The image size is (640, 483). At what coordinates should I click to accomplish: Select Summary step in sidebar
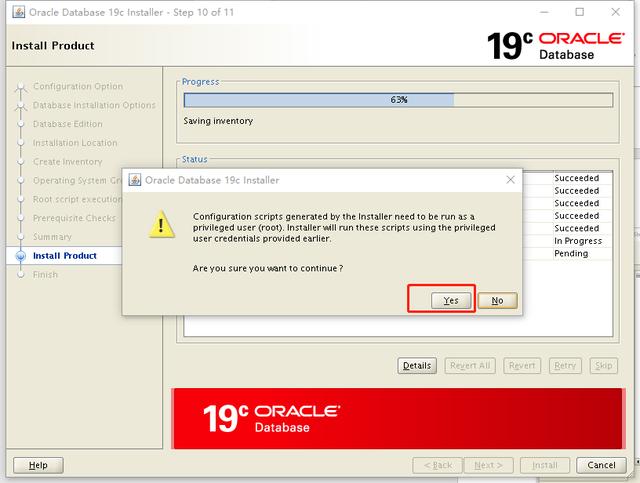pos(52,237)
